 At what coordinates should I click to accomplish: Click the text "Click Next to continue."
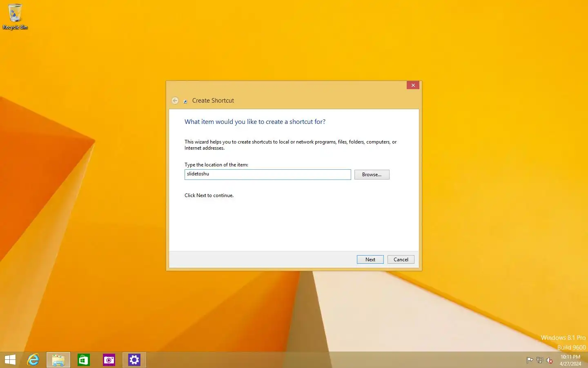click(209, 195)
